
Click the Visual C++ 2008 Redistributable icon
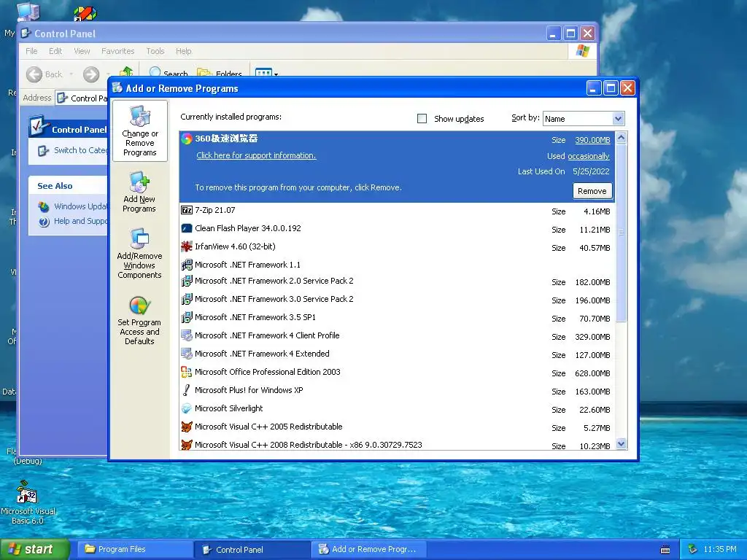coord(187,445)
